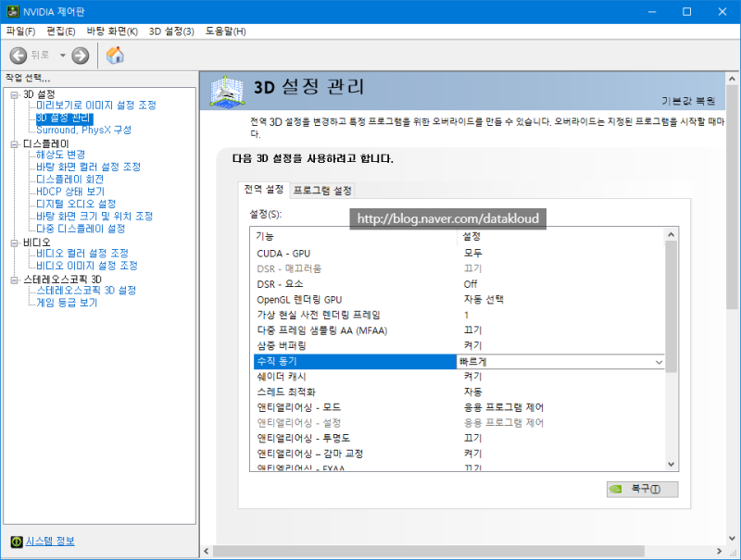Click the 기능 column header

(x=354, y=236)
